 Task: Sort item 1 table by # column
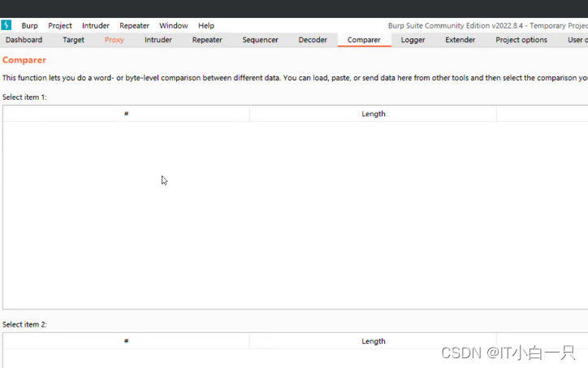(127, 114)
